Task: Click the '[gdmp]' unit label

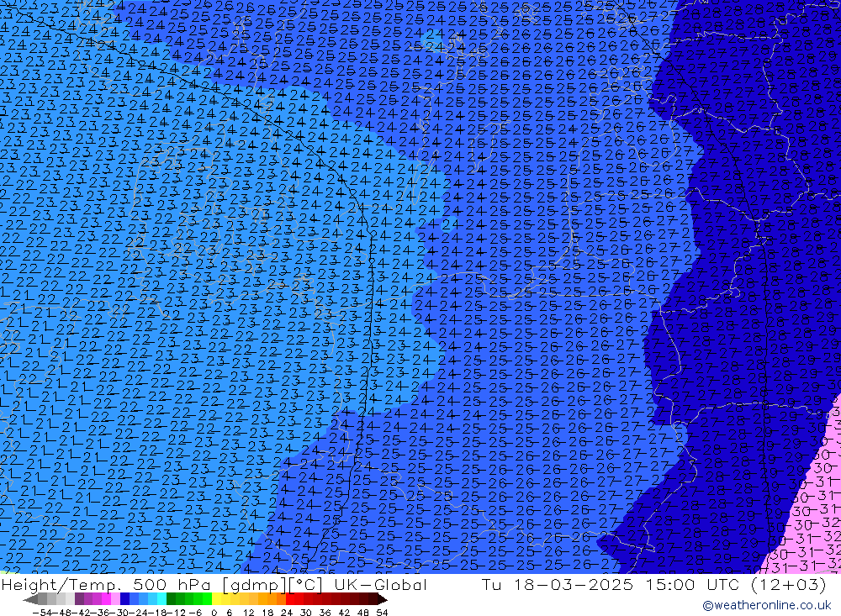Action: click(255, 584)
